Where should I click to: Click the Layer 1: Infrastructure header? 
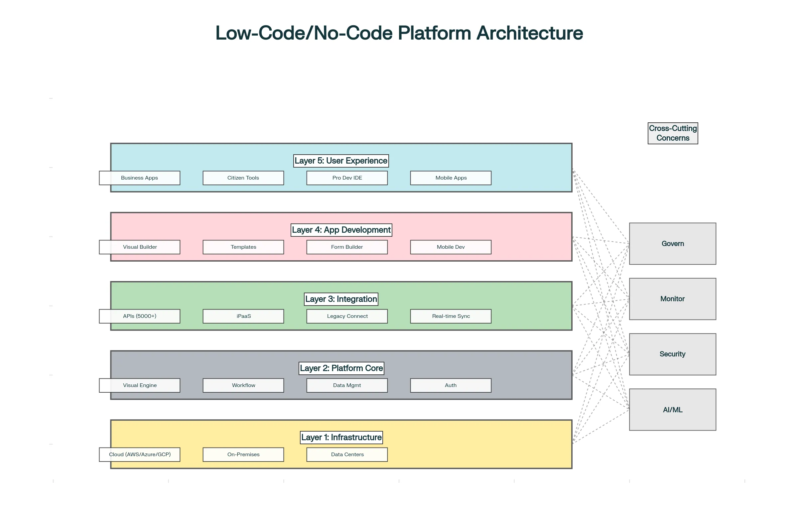coord(341,437)
